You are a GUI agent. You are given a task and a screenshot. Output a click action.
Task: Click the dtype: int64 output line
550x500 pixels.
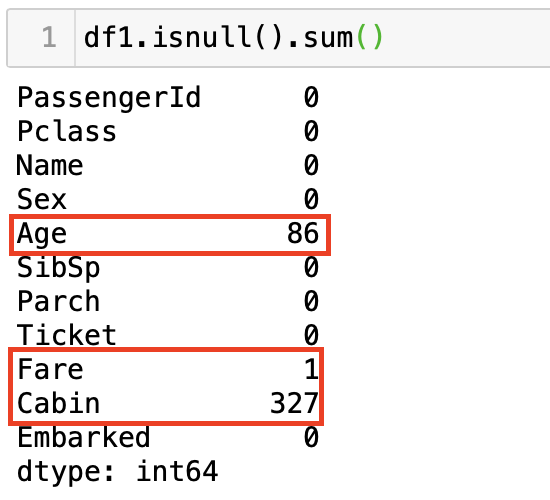[117, 472]
